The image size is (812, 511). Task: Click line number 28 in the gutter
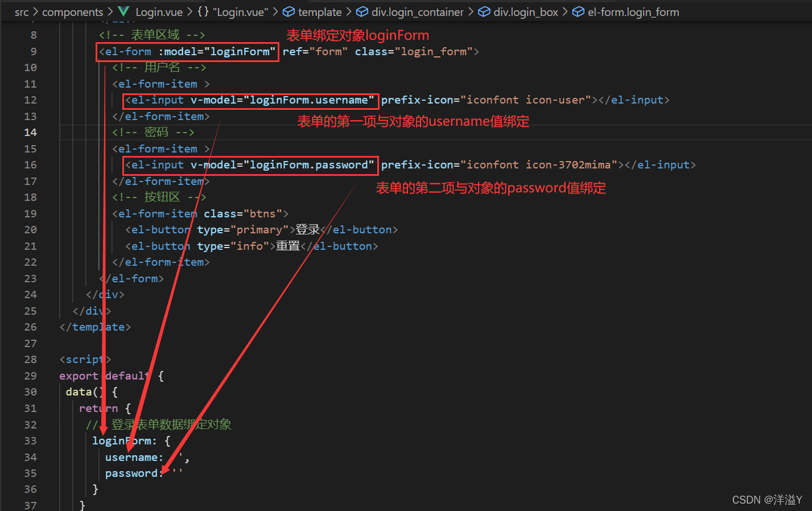(x=30, y=359)
